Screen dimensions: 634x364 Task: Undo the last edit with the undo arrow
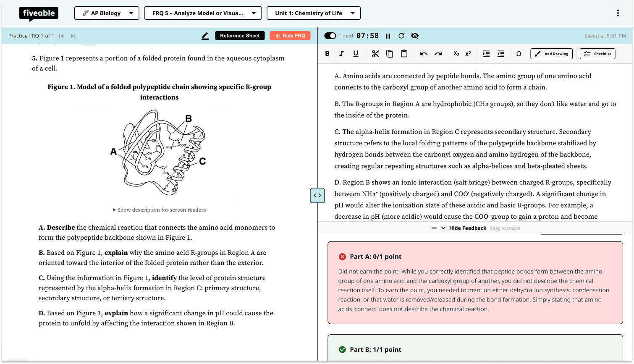[424, 54]
